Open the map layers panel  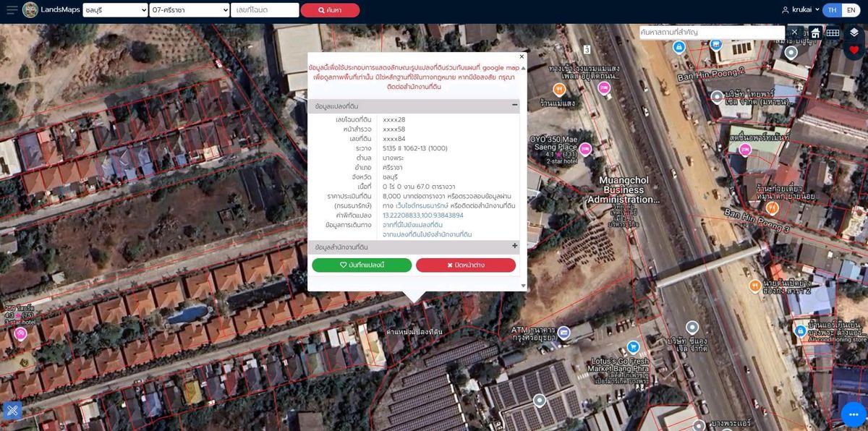(854, 33)
